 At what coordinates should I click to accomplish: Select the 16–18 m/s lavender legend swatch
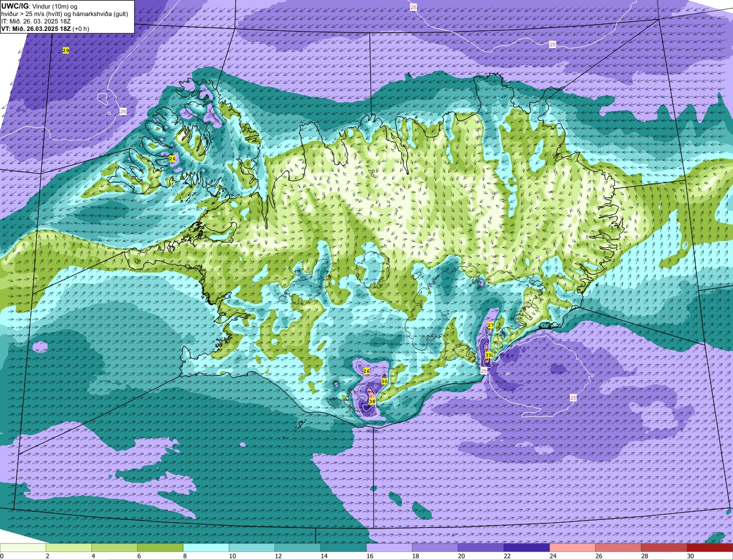(x=389, y=547)
